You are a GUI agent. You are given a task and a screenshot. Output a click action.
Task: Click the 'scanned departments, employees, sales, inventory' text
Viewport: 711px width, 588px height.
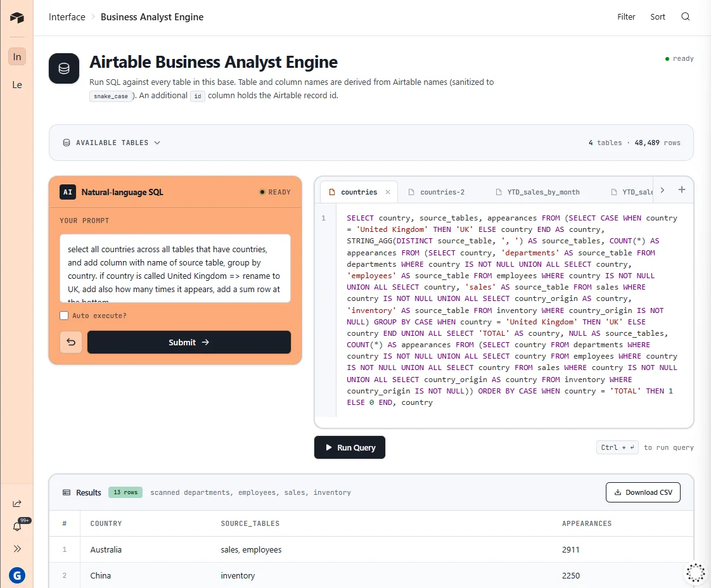[x=250, y=492]
